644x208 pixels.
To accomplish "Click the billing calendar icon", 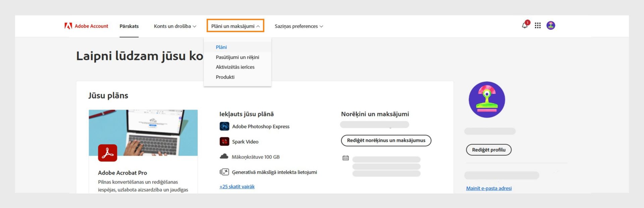I will click(345, 158).
